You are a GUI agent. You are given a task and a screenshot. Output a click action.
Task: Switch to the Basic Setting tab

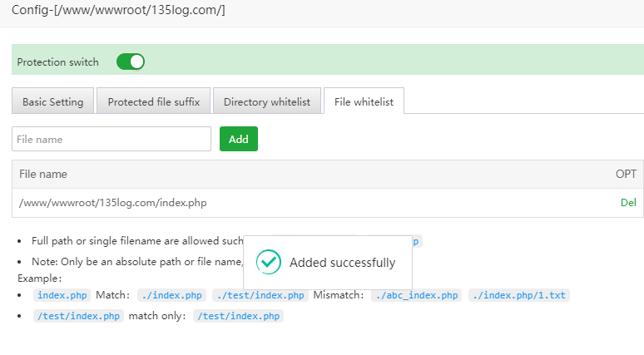point(52,102)
